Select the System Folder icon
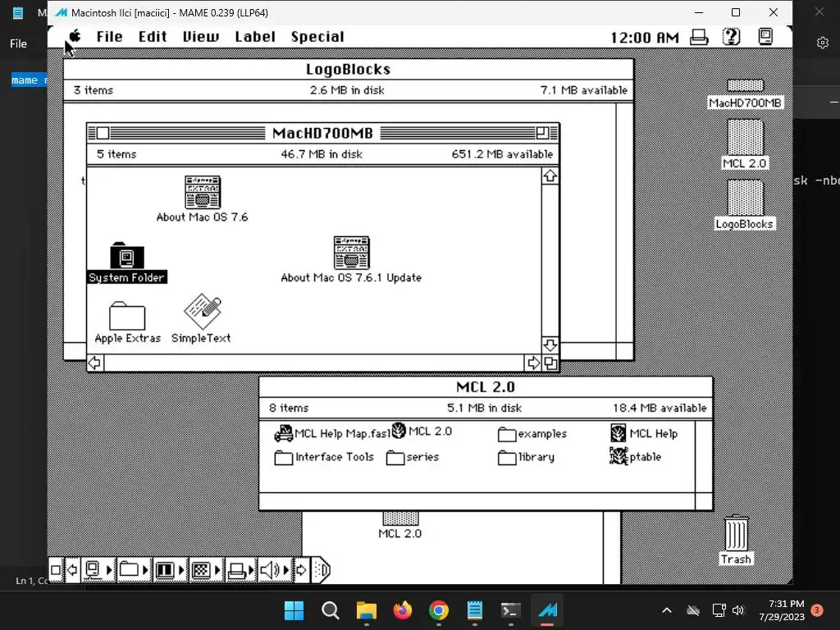 127,255
